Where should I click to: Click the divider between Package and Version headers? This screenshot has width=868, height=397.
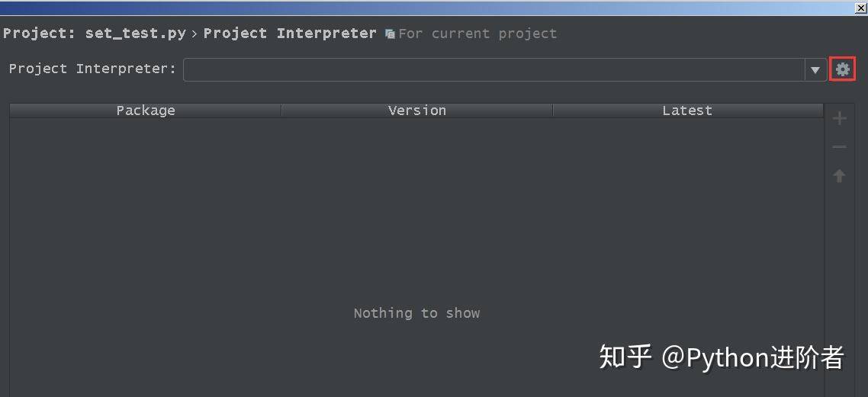(281, 110)
